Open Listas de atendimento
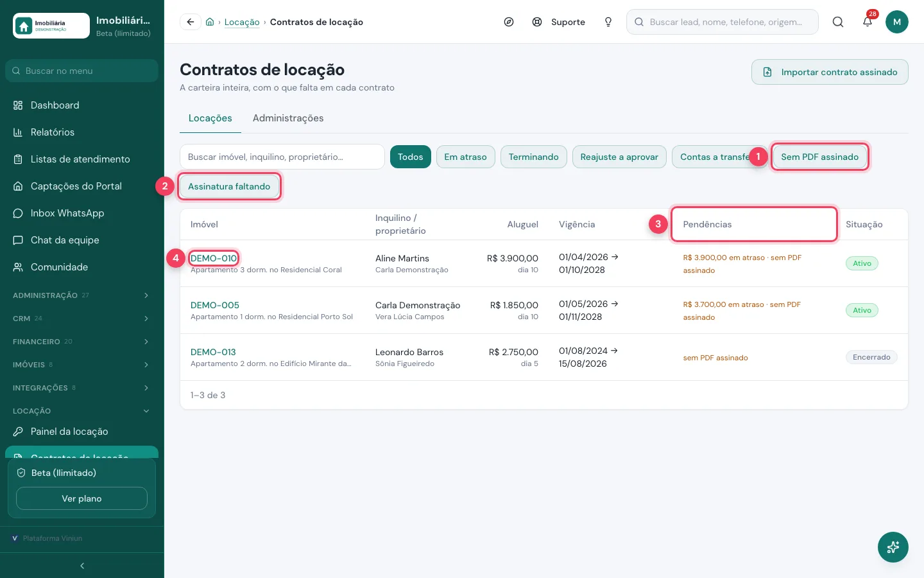Viewport: 924px width, 578px height. (x=81, y=159)
